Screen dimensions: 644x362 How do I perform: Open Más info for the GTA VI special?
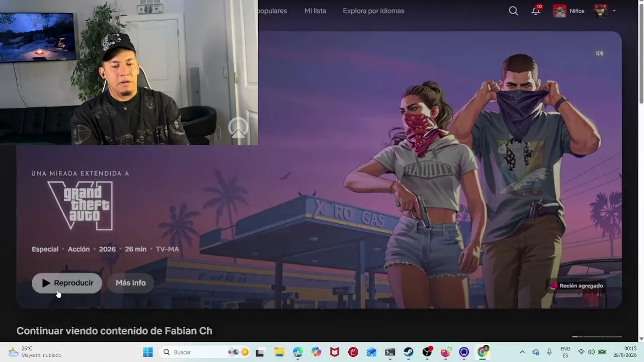click(131, 283)
